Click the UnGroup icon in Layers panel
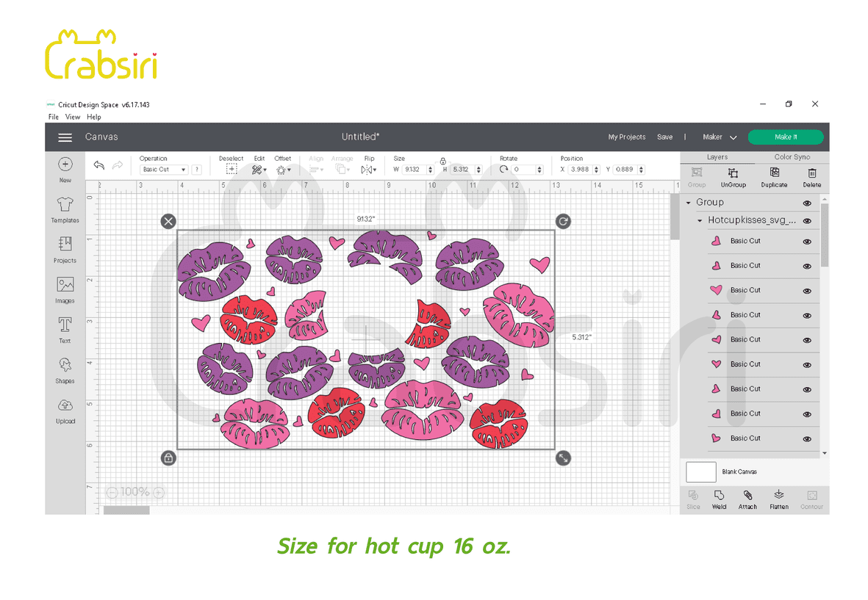The height and width of the screenshot is (600, 868). pos(733,178)
